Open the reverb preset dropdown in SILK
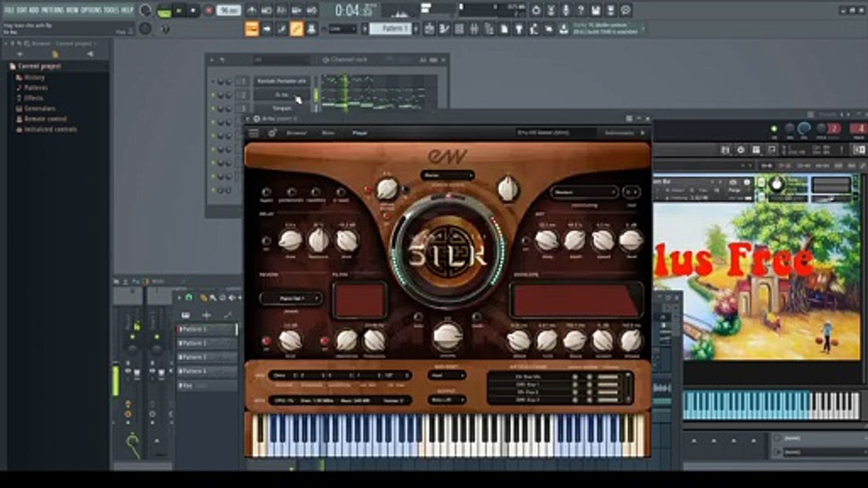 pyautogui.click(x=291, y=298)
